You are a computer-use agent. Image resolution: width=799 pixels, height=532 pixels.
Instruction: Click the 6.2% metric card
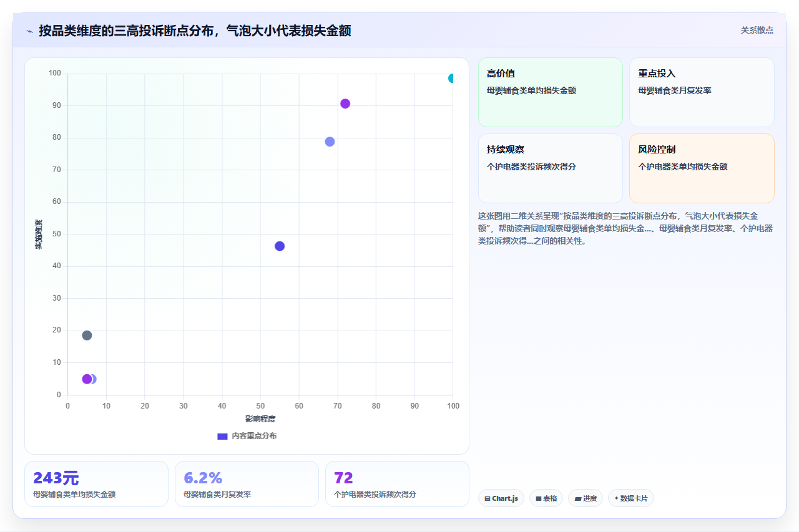click(x=247, y=484)
